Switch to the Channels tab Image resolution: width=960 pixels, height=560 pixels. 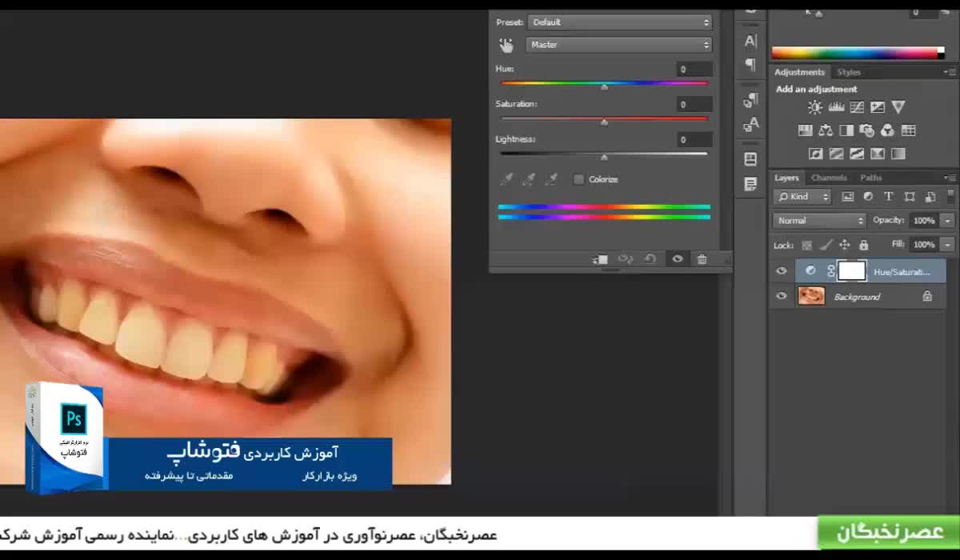tap(829, 178)
